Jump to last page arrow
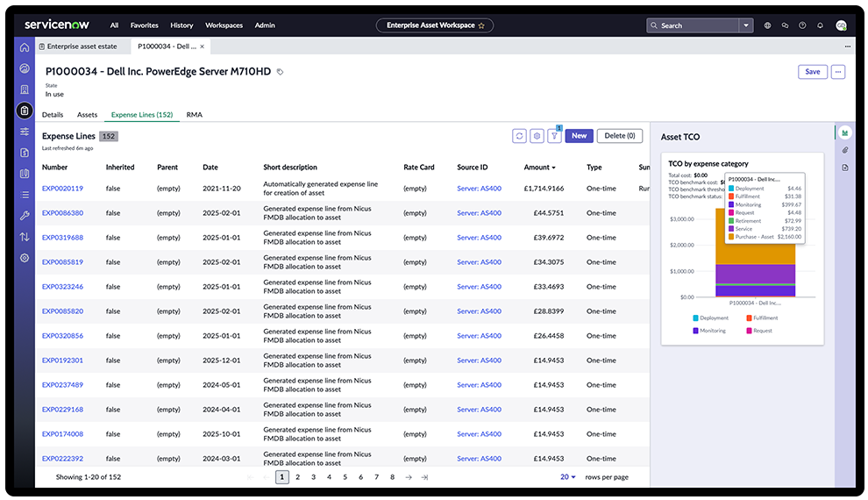The height and width of the screenshot is (500, 868). [x=424, y=477]
